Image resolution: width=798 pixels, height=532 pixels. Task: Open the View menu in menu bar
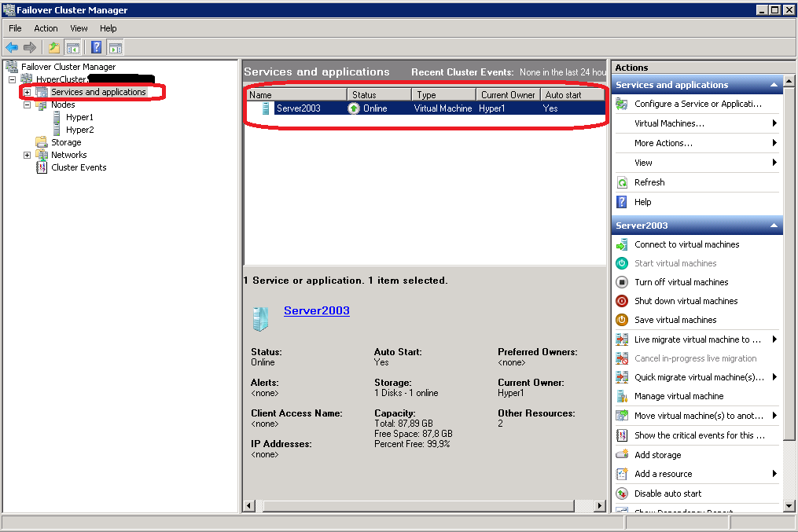[x=79, y=28]
